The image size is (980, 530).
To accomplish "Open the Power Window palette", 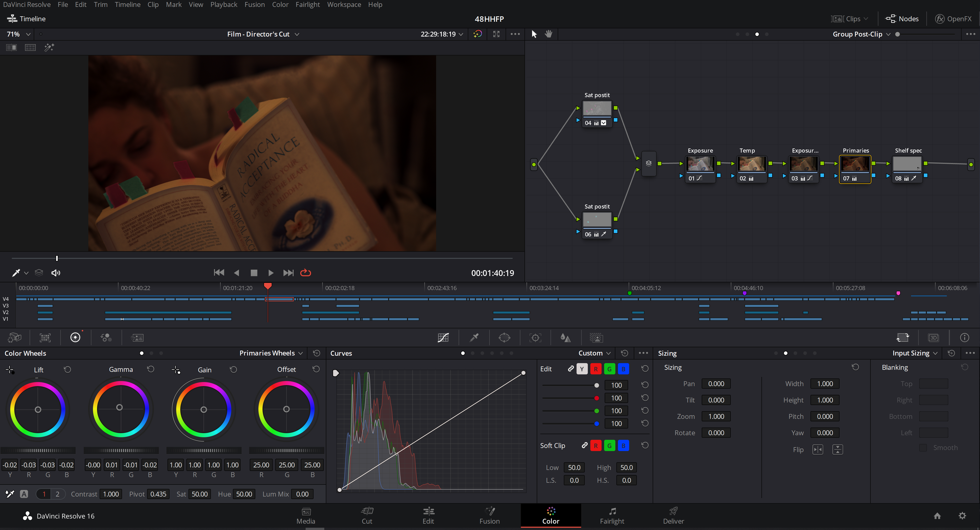I will click(x=505, y=338).
